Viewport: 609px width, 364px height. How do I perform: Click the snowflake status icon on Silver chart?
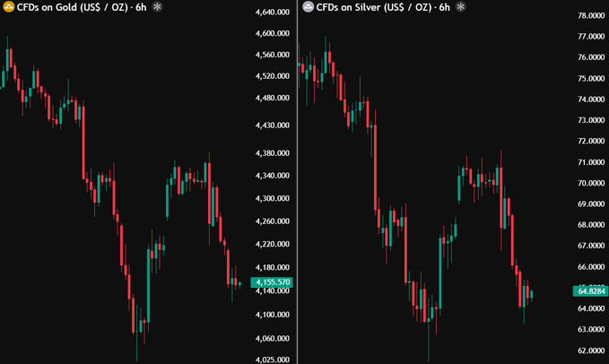[x=461, y=6]
